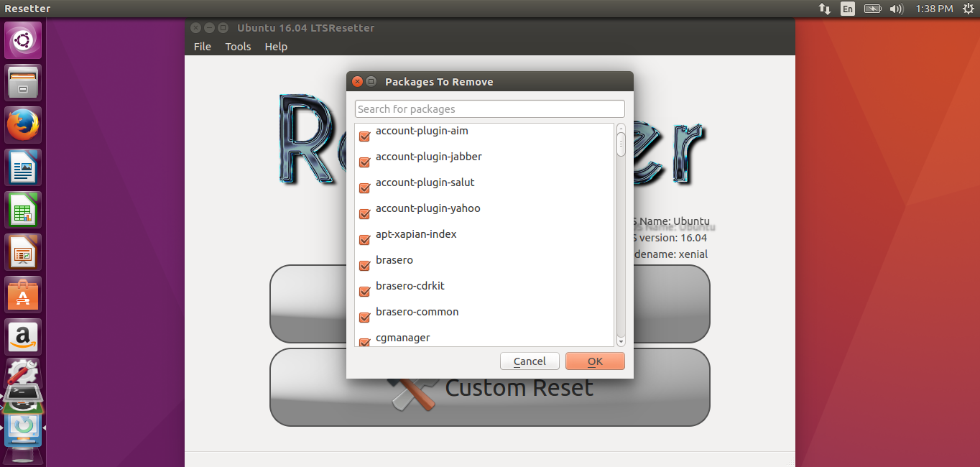Viewport: 980px width, 467px height.
Task: Toggle the apt-xapian-index checkbox
Action: pyautogui.click(x=364, y=239)
